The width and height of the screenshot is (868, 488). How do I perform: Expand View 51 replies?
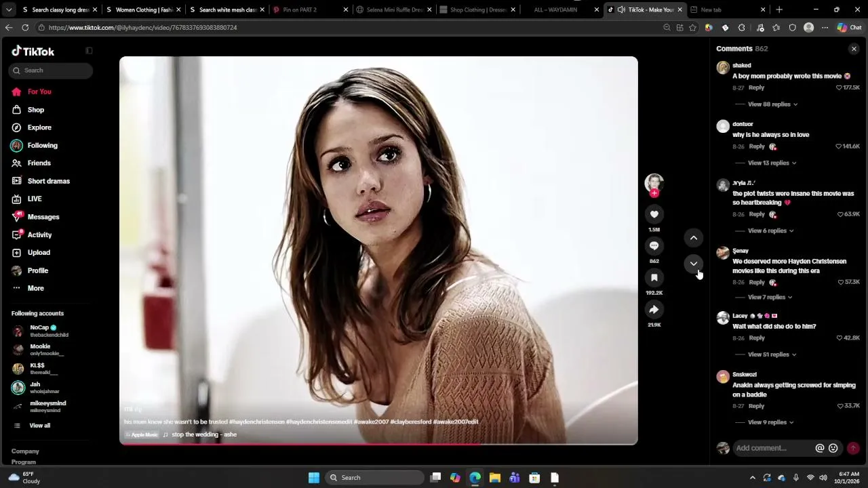tap(772, 354)
